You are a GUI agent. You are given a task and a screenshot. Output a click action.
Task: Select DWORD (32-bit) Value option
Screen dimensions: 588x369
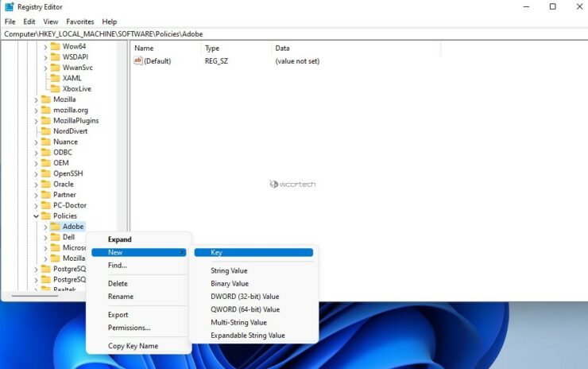point(245,297)
